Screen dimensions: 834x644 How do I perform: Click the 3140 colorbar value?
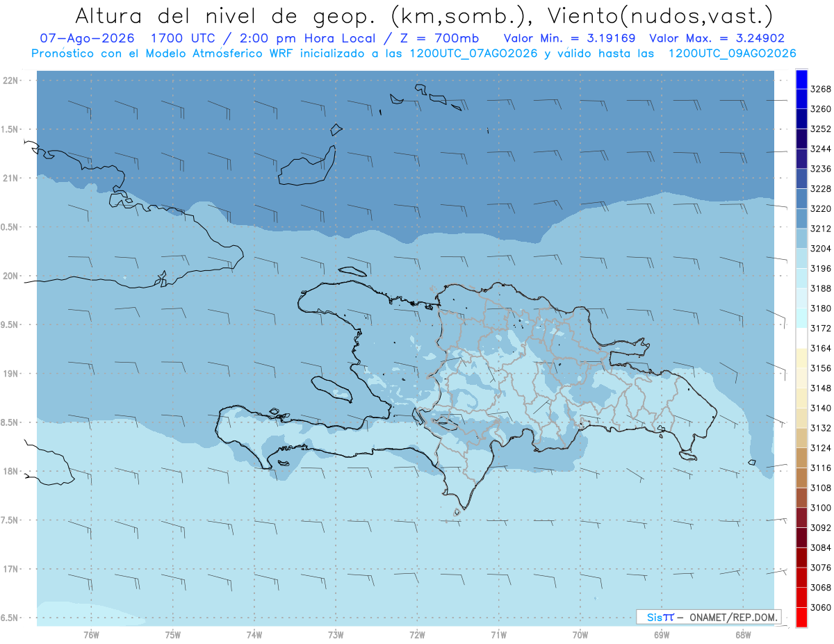pyautogui.click(x=821, y=408)
